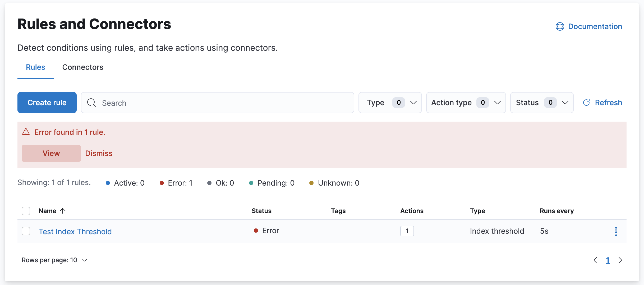This screenshot has height=285, width=644.
Task: Click the sort arrow on the Name column
Action: point(63,211)
